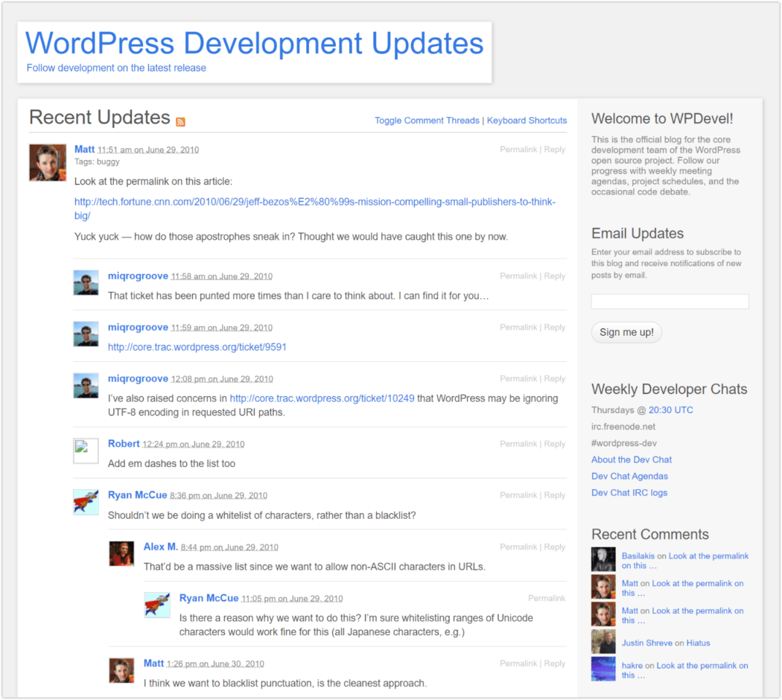Click Ryan McCue's rocket avatar at 8:36 pm
This screenshot has width=782, height=700.
tap(86, 502)
